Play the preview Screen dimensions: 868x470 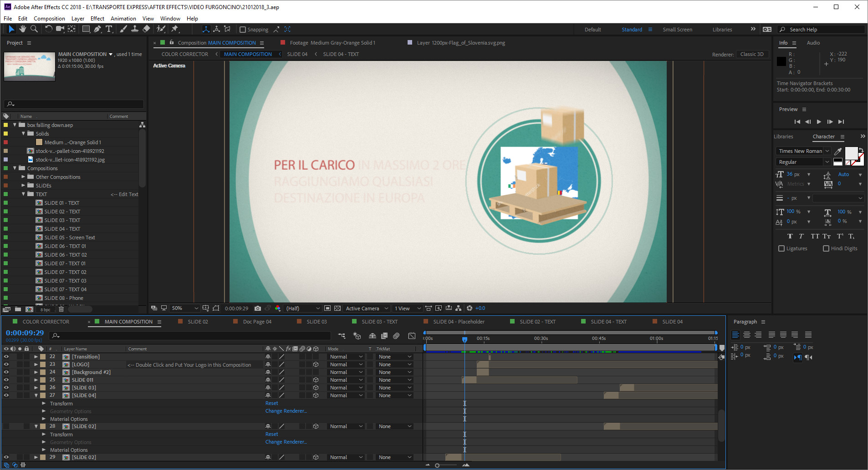pos(819,121)
